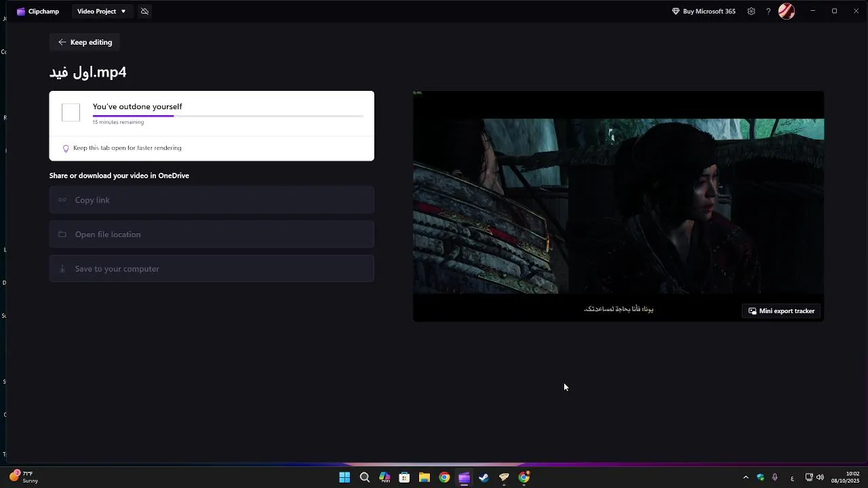Open the help question mark icon

768,12
